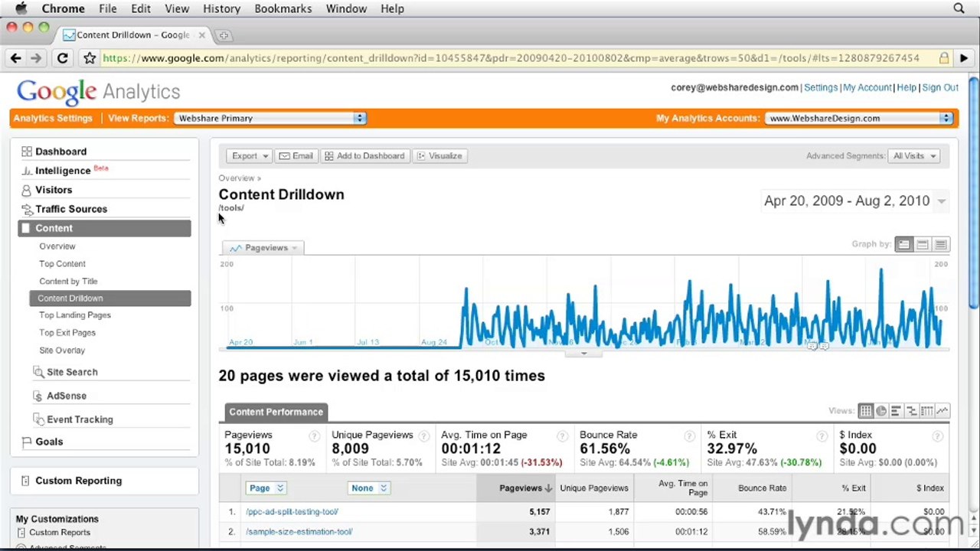This screenshot has height=551, width=980.
Task: Select the Content Performance tab
Action: (x=276, y=412)
